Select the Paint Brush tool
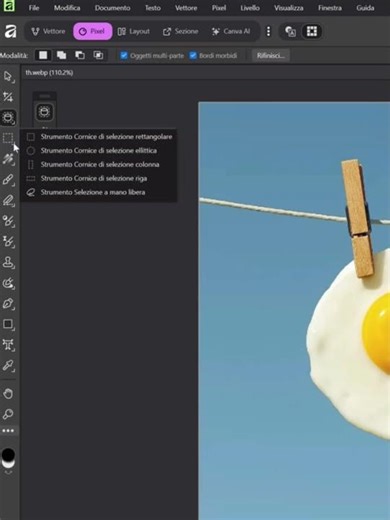This screenshot has width=390, height=520. [8, 179]
